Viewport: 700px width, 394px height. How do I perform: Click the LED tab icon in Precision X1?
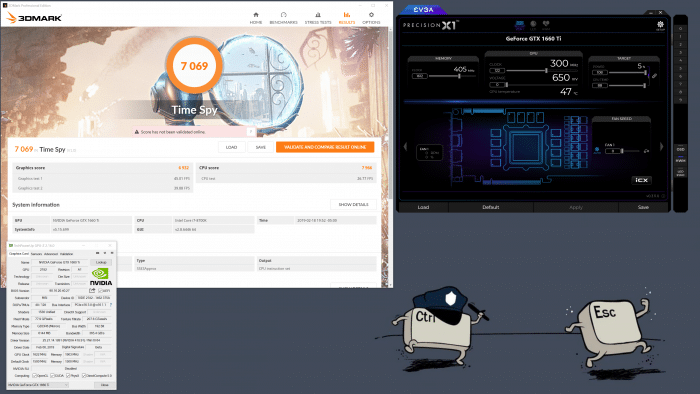[533, 24]
